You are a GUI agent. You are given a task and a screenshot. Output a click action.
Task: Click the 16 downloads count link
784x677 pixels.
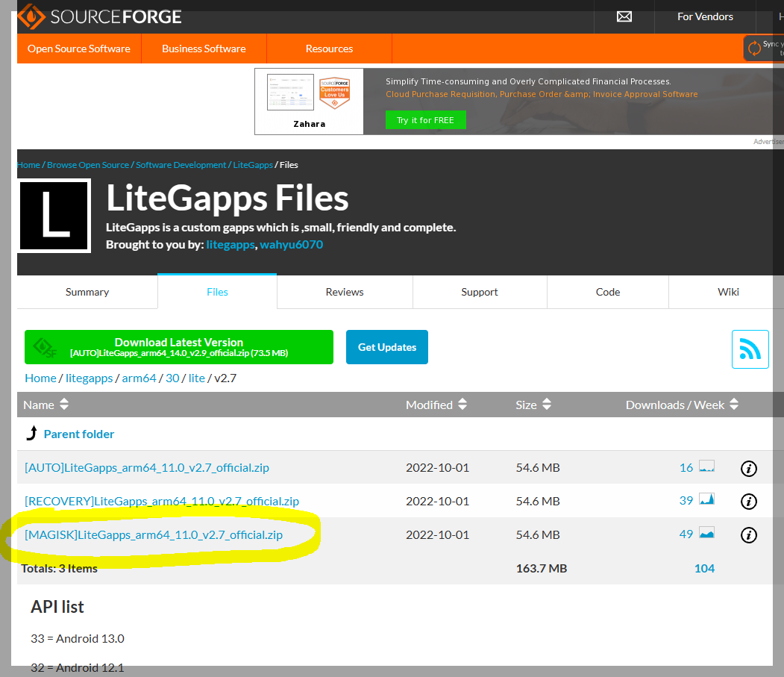pyautogui.click(x=686, y=467)
